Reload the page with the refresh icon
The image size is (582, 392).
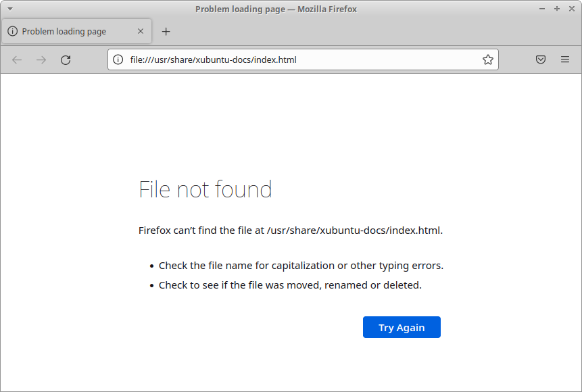[65, 59]
